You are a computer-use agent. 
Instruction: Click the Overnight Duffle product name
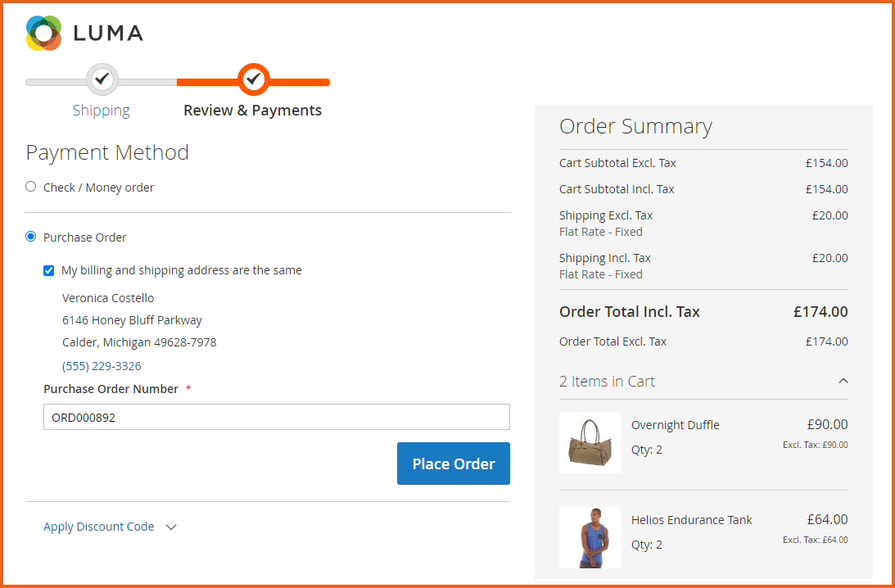click(675, 425)
